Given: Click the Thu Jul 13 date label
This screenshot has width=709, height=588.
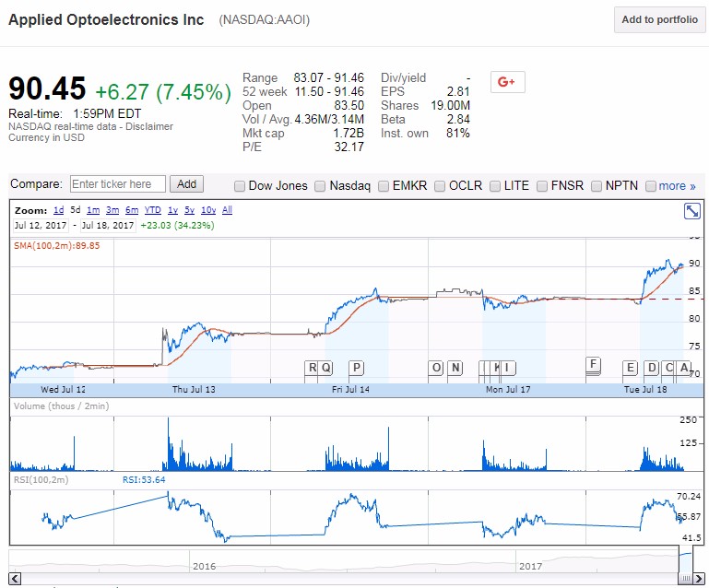Looking at the screenshot, I should click(194, 389).
